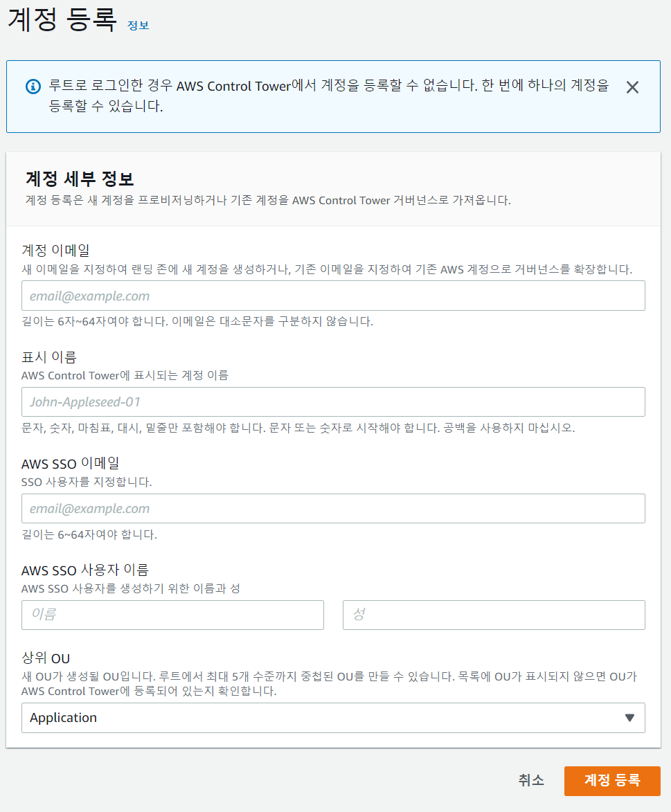Click the AWS SSO 사용자 이름 label

(x=84, y=570)
